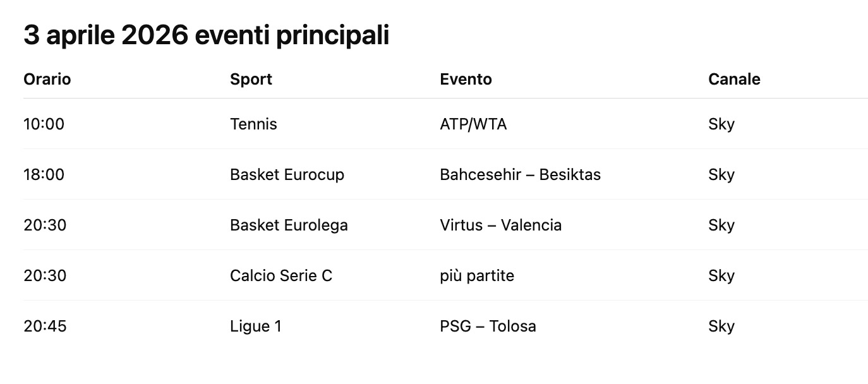Select the Tennis sport cell
The height and width of the screenshot is (384, 868).
click(253, 124)
